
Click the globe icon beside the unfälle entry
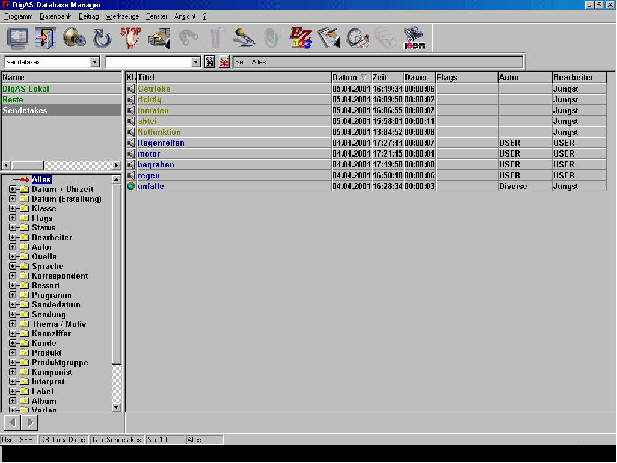pos(130,186)
